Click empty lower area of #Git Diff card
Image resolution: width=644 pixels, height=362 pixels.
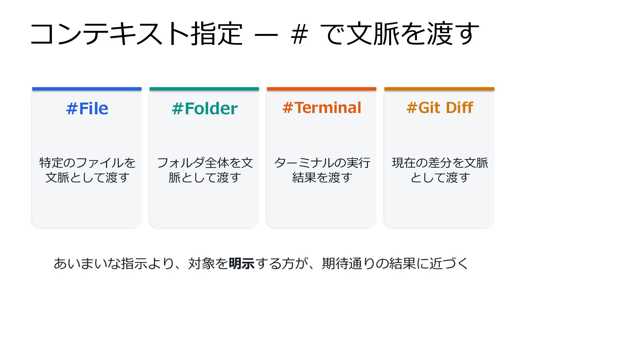pyautogui.click(x=439, y=208)
